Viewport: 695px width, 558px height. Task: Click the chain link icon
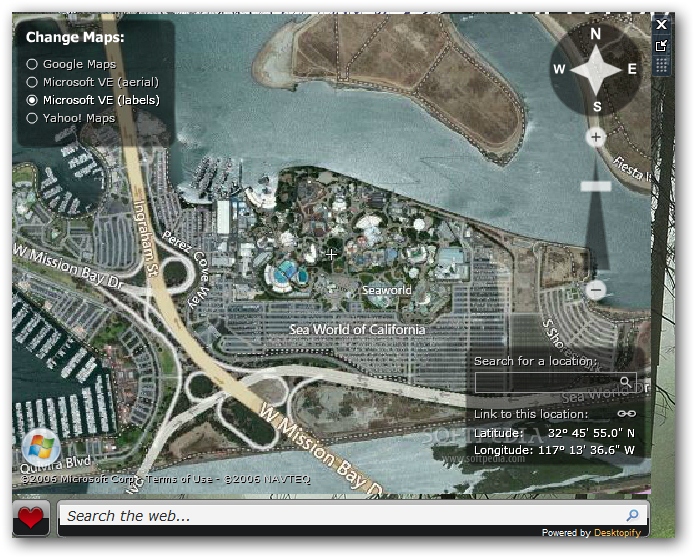[x=626, y=414]
